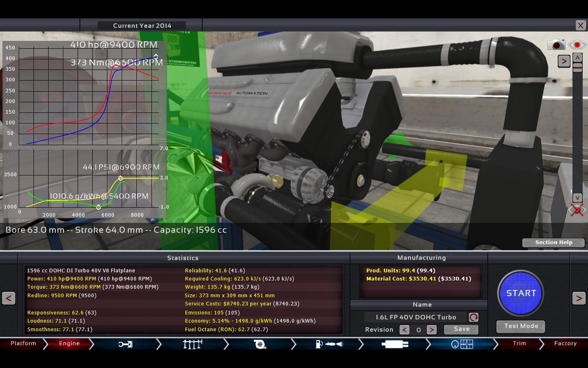Click the crossed-out eye hide toggle

[577, 210]
